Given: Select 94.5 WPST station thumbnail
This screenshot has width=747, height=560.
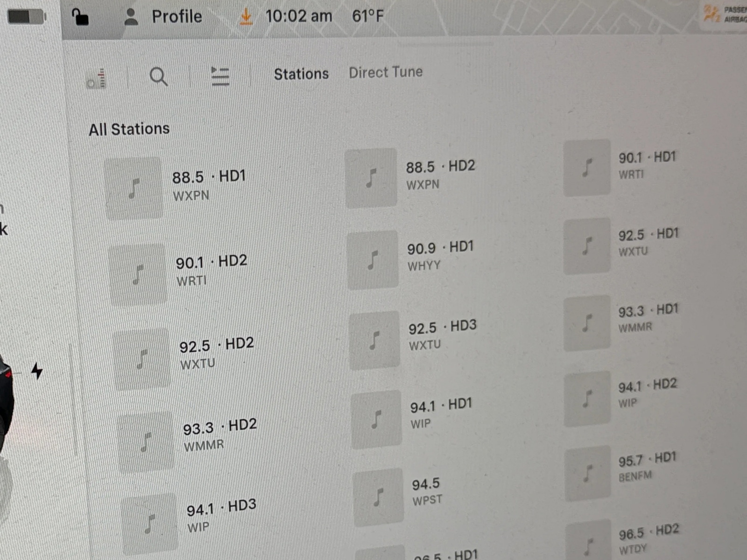Looking at the screenshot, I should [x=378, y=497].
